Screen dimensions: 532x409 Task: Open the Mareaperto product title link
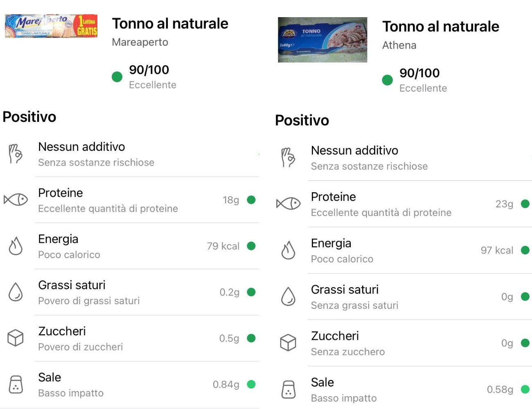pyautogui.click(x=170, y=24)
